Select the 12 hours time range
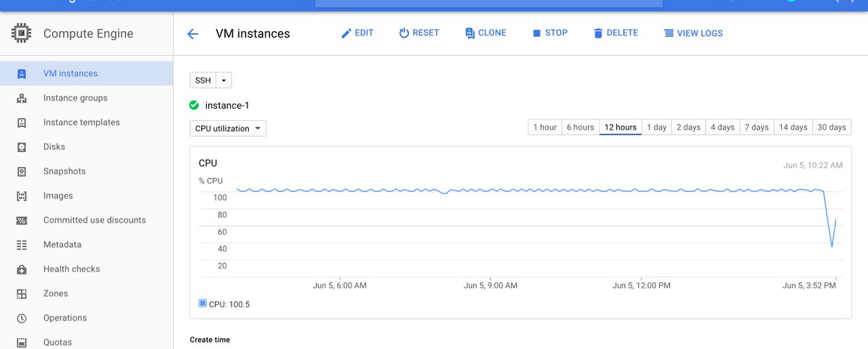The image size is (868, 349). (x=621, y=127)
